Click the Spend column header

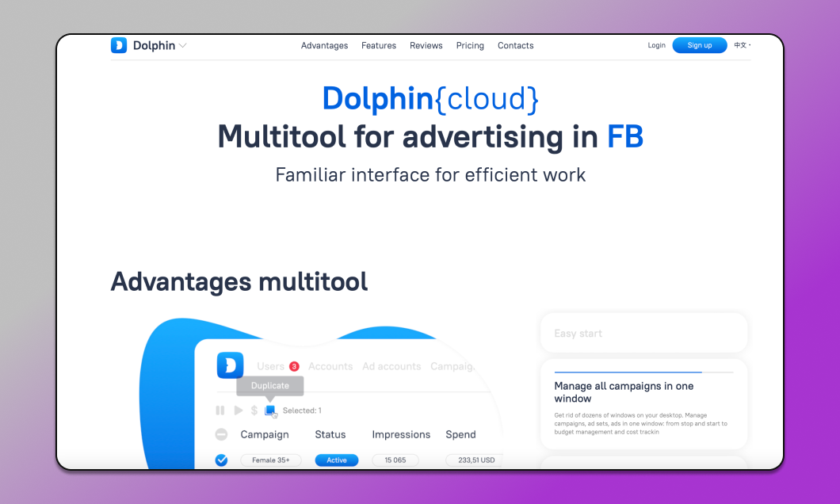coord(460,434)
